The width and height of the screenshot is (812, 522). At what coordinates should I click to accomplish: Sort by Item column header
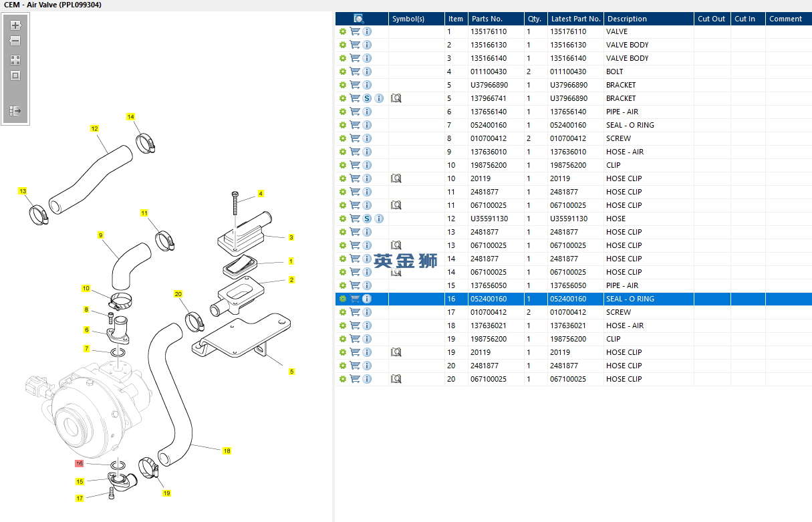(456, 19)
